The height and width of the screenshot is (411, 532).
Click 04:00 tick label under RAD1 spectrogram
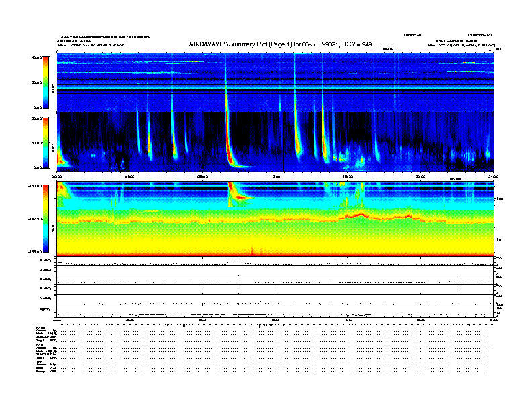[130, 177]
